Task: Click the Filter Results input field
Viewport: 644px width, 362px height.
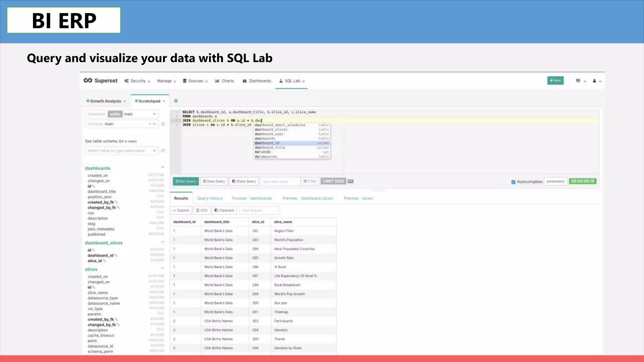Action: (259, 211)
